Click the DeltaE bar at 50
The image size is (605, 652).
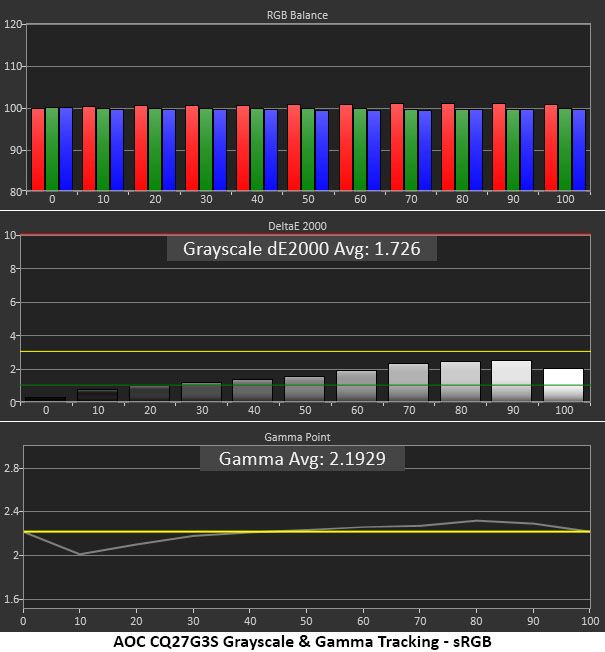click(304, 389)
